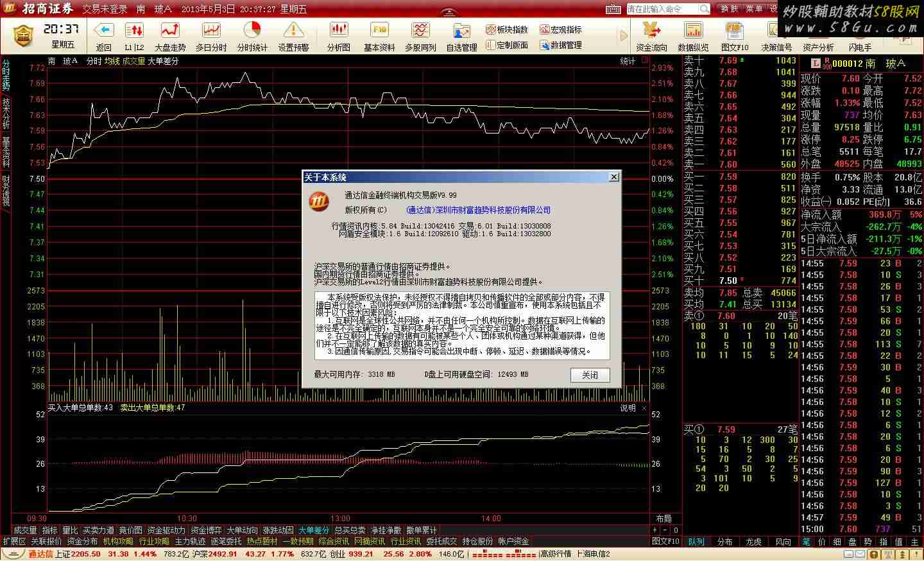Open the 板块指数 toolbar item
Screen dimensions: 924x561
tap(507, 30)
